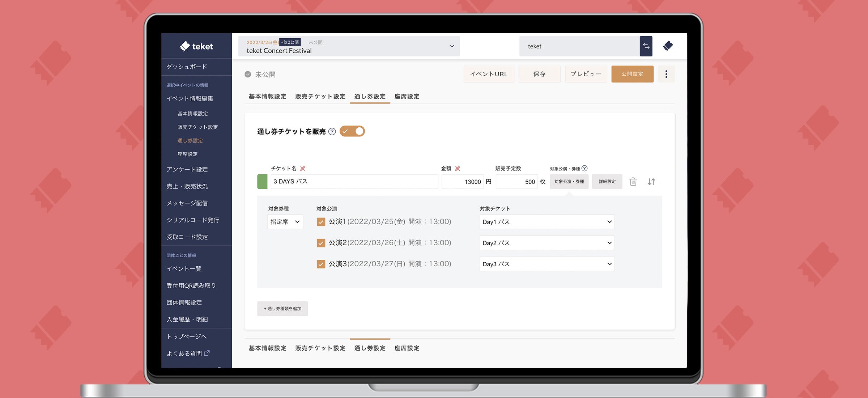Image resolution: width=868 pixels, height=398 pixels.
Task: Click the trash icon to delete pass
Action: [x=633, y=182]
